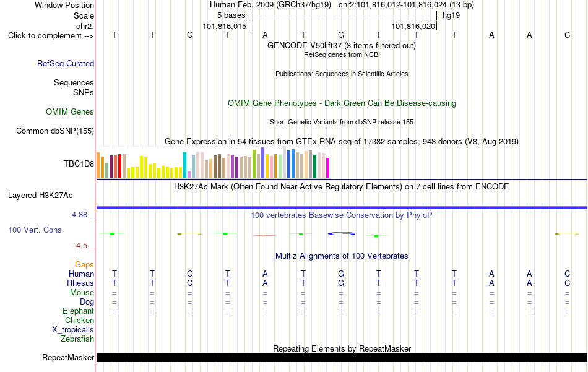This screenshot has height=372, width=588.
Task: Click the Gaps row label
Action: click(84, 265)
